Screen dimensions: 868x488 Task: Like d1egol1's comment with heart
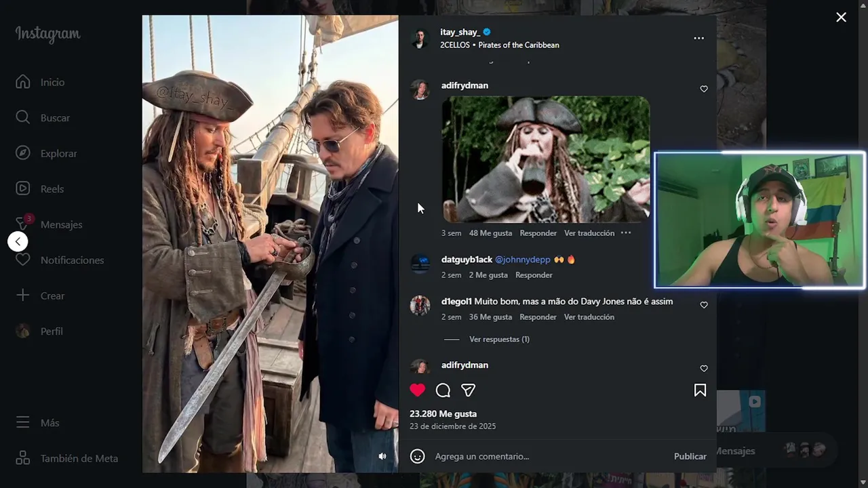point(704,305)
